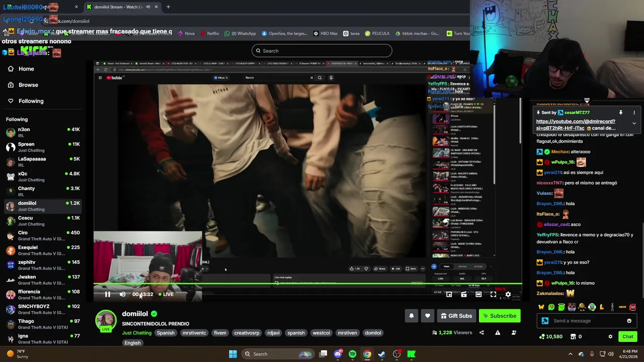Open the pinned YouTube dmlrecord link

tap(576, 125)
